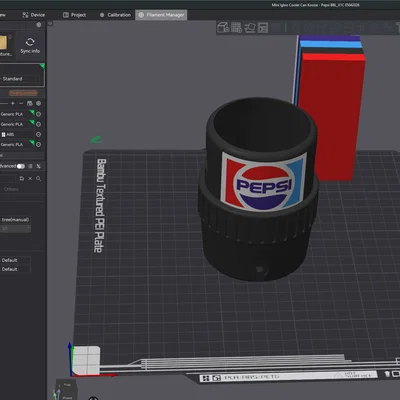Open printer settings gear above Sync info
400x400 pixels.
pos(39,25)
